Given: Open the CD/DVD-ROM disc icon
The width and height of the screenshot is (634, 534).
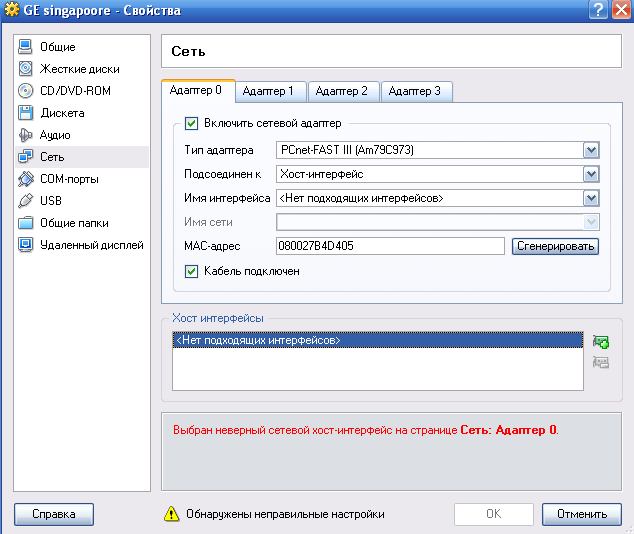Looking at the screenshot, I should (x=27, y=91).
